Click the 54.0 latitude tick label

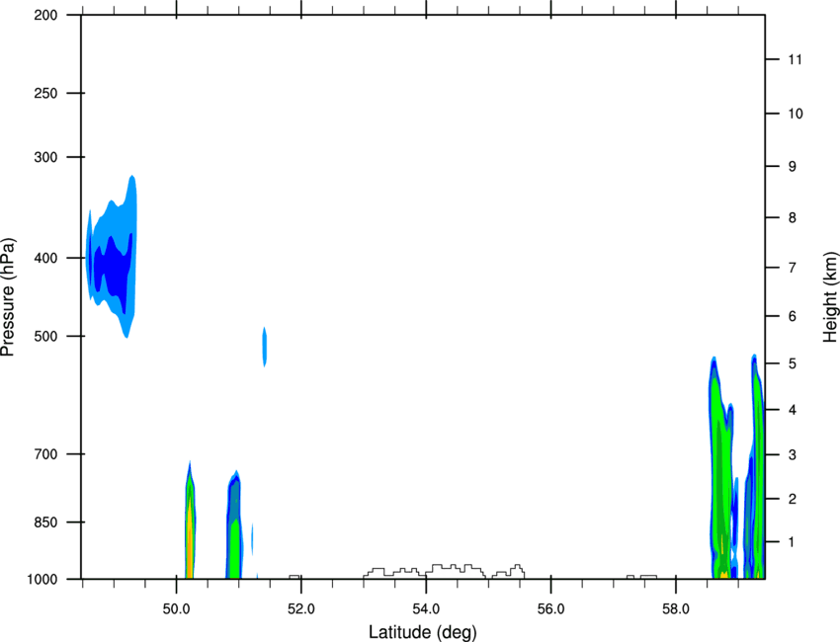tap(426, 609)
